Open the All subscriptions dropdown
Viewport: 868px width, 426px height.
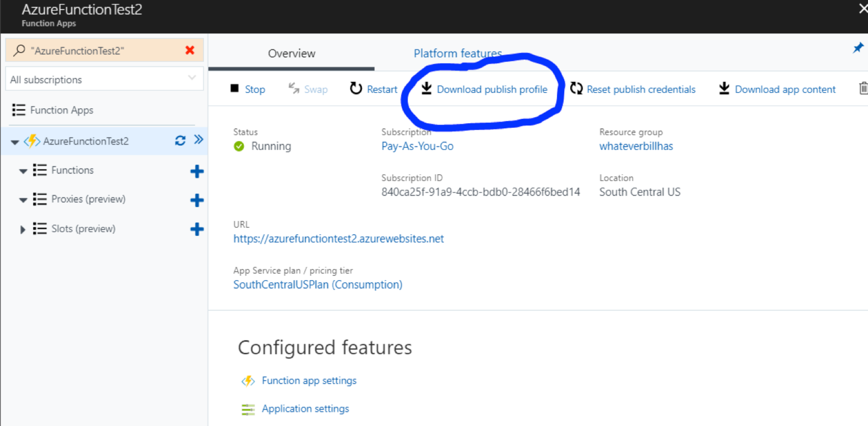click(x=105, y=79)
